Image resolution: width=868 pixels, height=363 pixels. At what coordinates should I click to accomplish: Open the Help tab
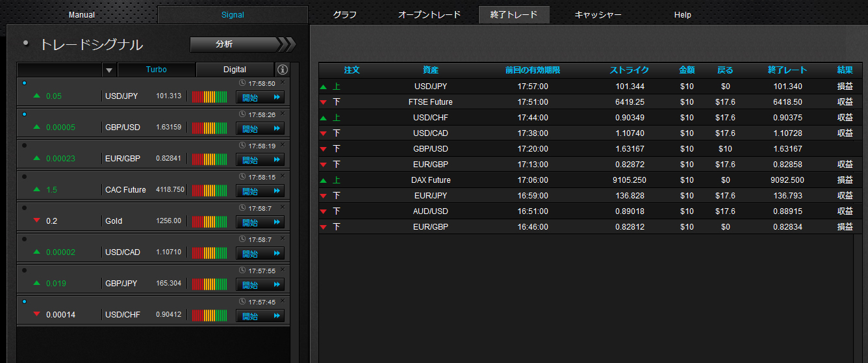[683, 14]
